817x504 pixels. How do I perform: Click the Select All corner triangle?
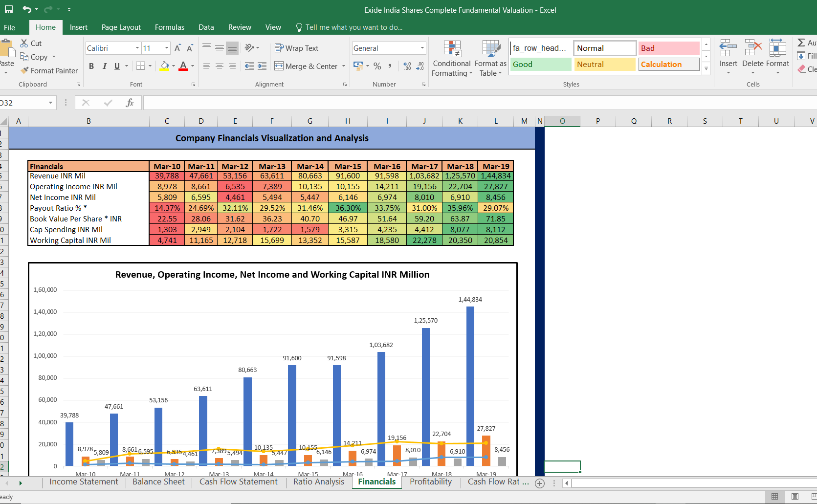pyautogui.click(x=4, y=121)
